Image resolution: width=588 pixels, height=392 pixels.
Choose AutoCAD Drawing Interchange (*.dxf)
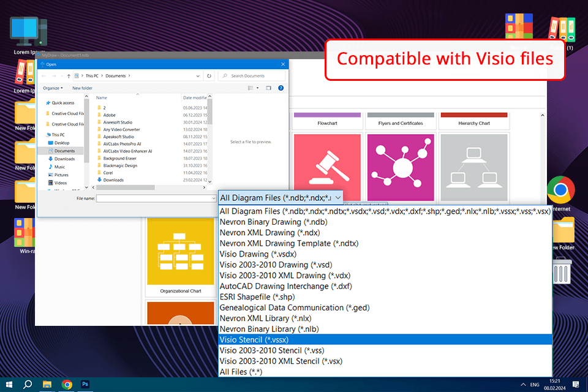point(385,286)
